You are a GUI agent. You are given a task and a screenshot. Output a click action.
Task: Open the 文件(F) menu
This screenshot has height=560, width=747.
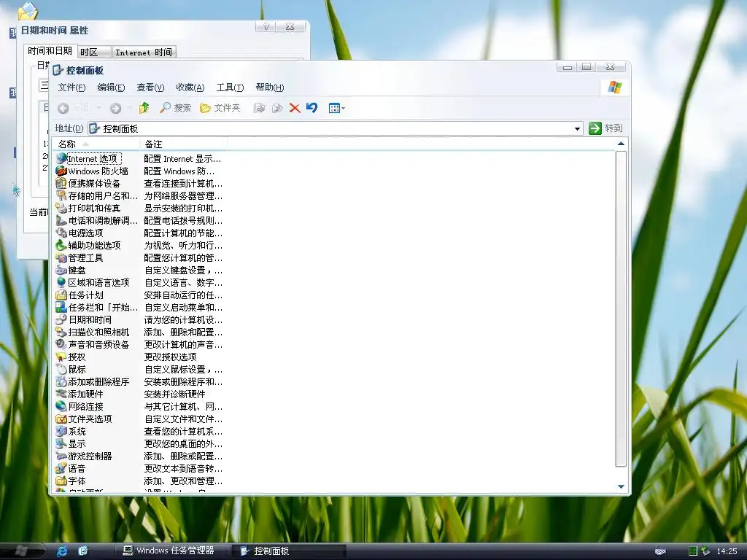pyautogui.click(x=71, y=87)
